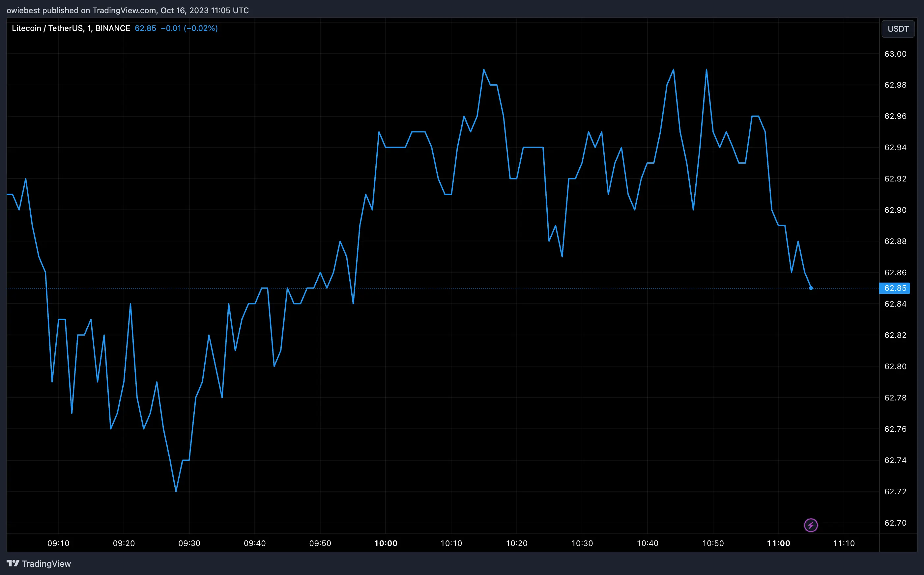Click the current price label 62.85
Screen dimensions: 924x575
tap(895, 288)
